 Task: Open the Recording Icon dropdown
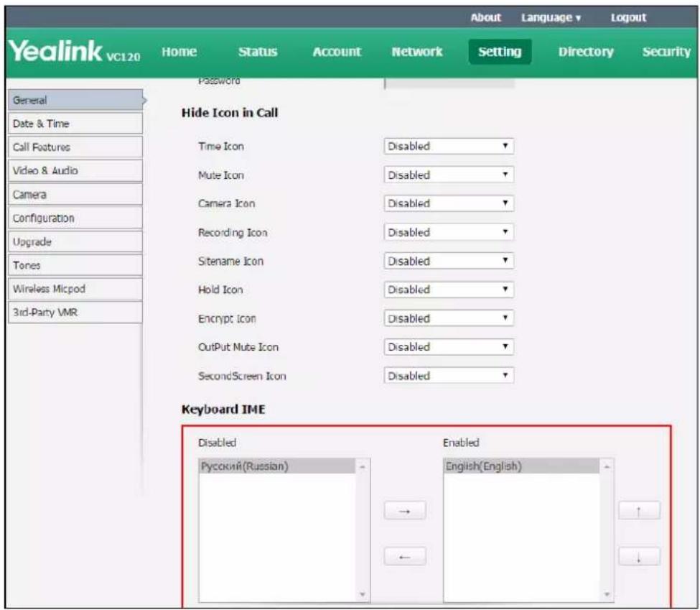(449, 232)
